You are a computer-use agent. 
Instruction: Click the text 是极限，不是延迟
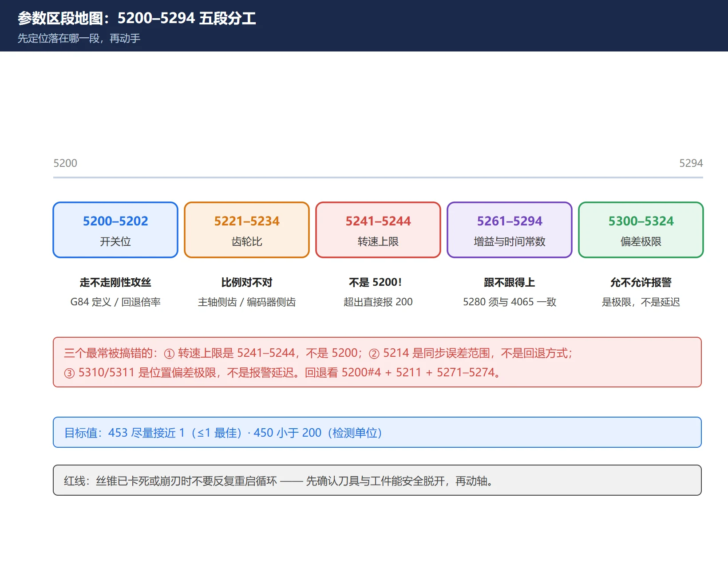pyautogui.click(x=641, y=302)
